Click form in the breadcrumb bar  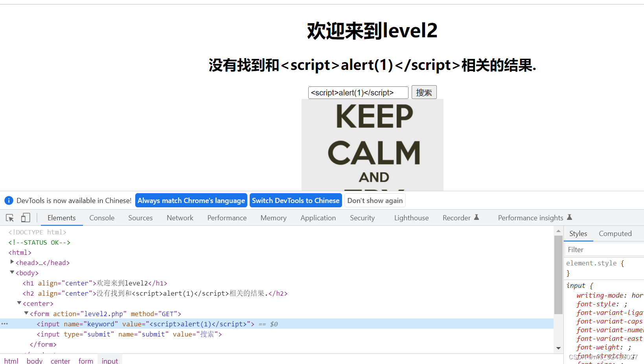click(x=86, y=360)
